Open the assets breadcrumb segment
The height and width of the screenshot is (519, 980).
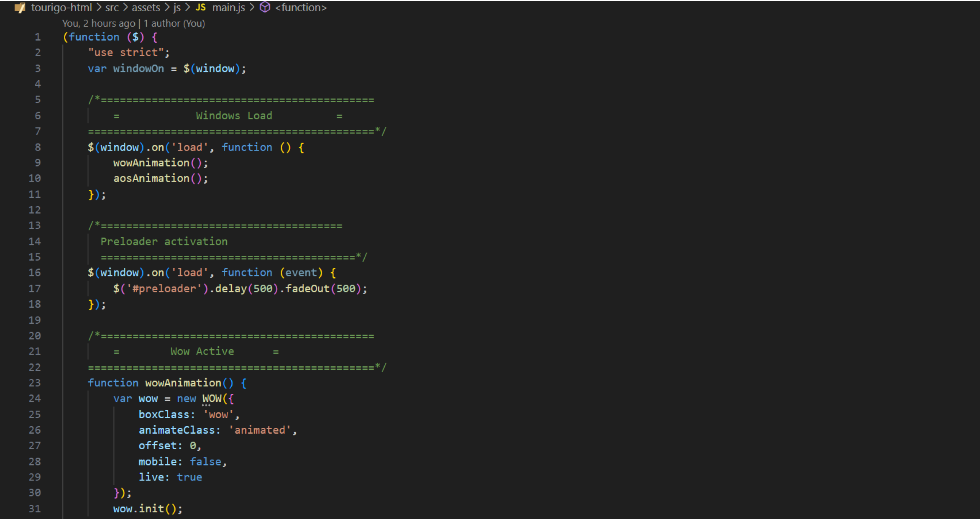(146, 8)
